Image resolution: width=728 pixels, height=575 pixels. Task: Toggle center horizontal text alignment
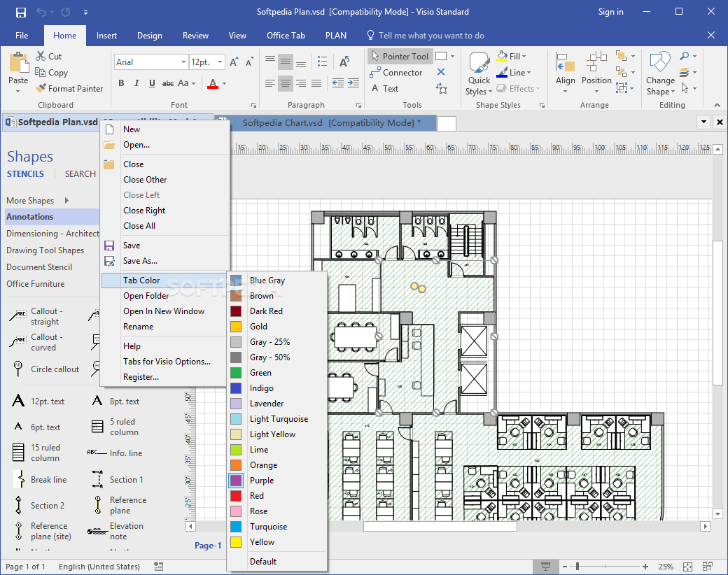click(286, 83)
